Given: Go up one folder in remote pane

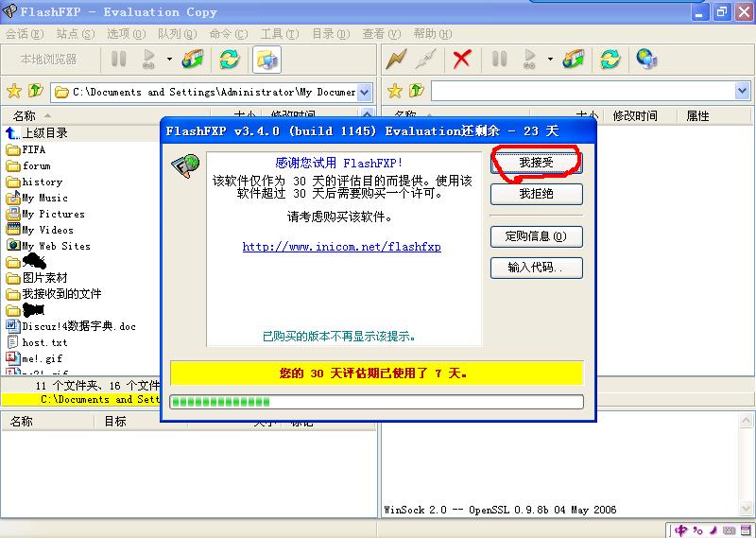Looking at the screenshot, I should [x=417, y=90].
